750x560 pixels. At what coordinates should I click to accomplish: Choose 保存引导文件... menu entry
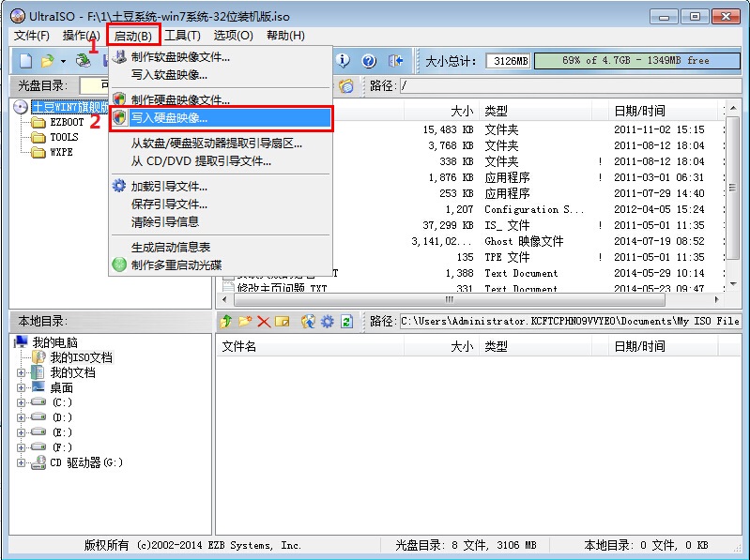coord(221,204)
